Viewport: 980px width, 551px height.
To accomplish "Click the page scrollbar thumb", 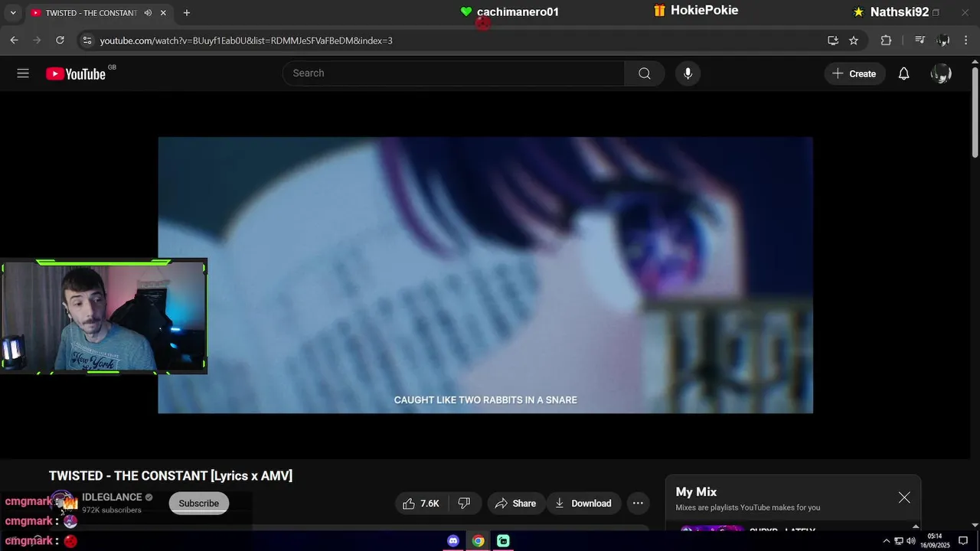I will [975, 112].
